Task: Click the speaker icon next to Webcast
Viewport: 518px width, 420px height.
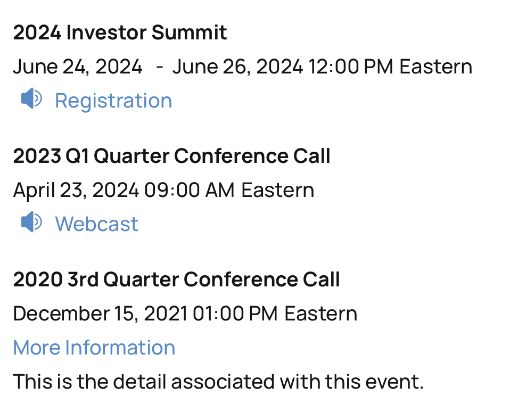Action: click(x=31, y=223)
